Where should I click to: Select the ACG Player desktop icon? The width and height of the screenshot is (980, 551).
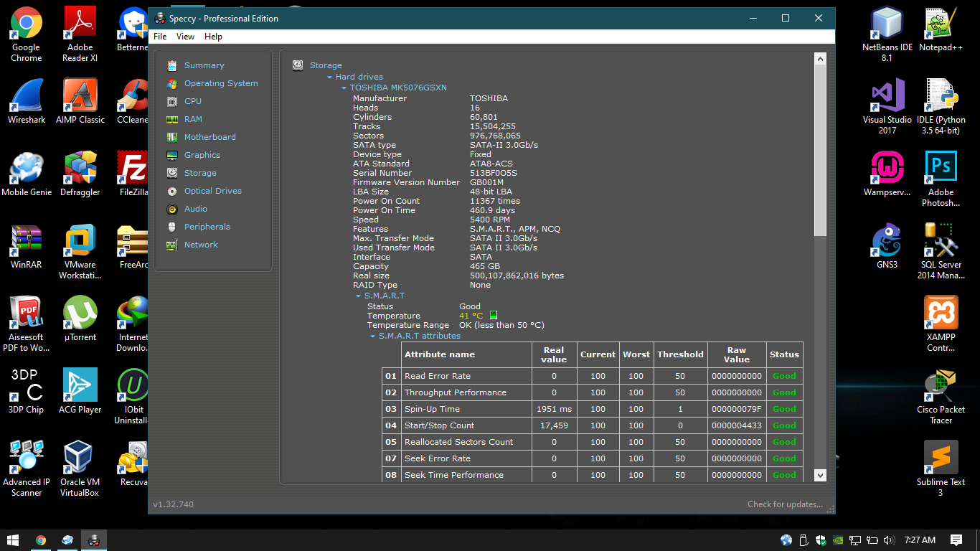80,391
